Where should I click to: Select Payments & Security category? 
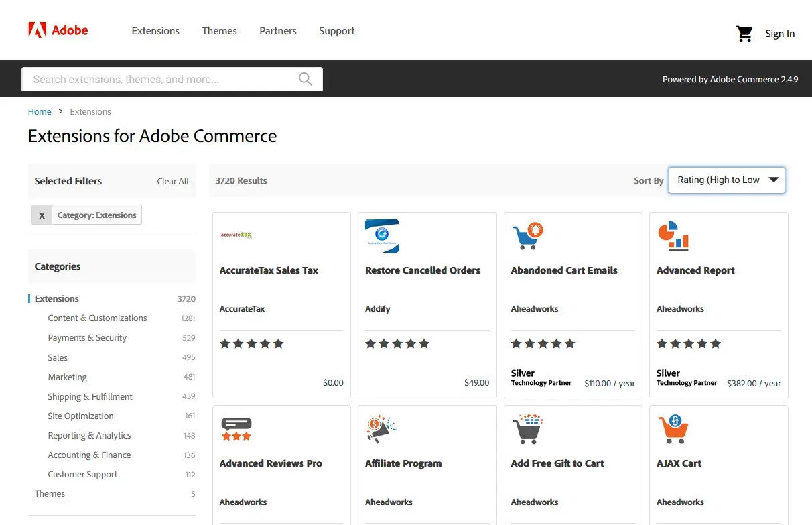(87, 338)
